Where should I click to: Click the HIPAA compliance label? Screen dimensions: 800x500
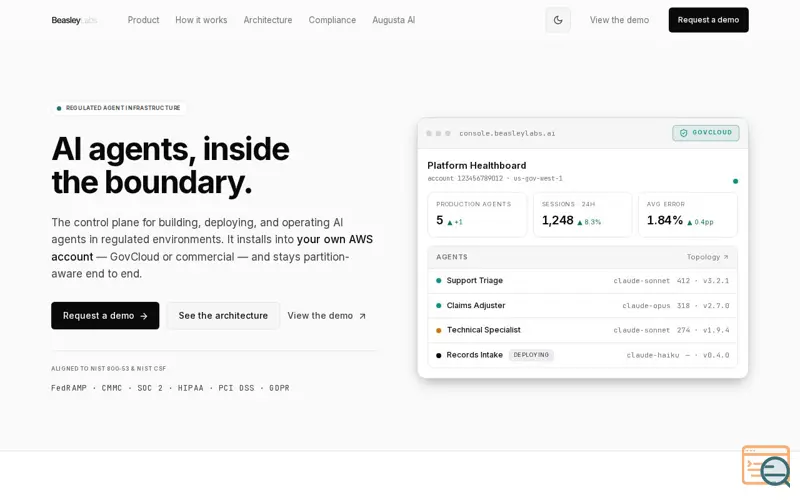(x=190, y=388)
